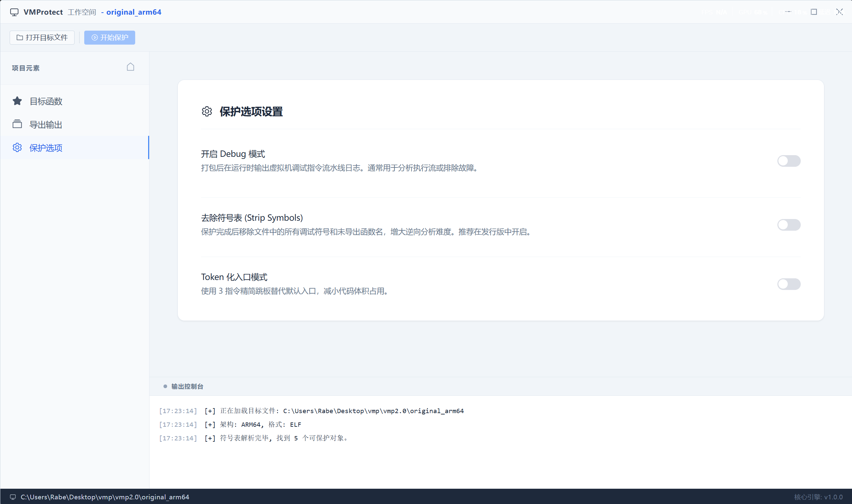The width and height of the screenshot is (852, 504).
Task: Start protection with the 开始保护 button
Action: 110,37
